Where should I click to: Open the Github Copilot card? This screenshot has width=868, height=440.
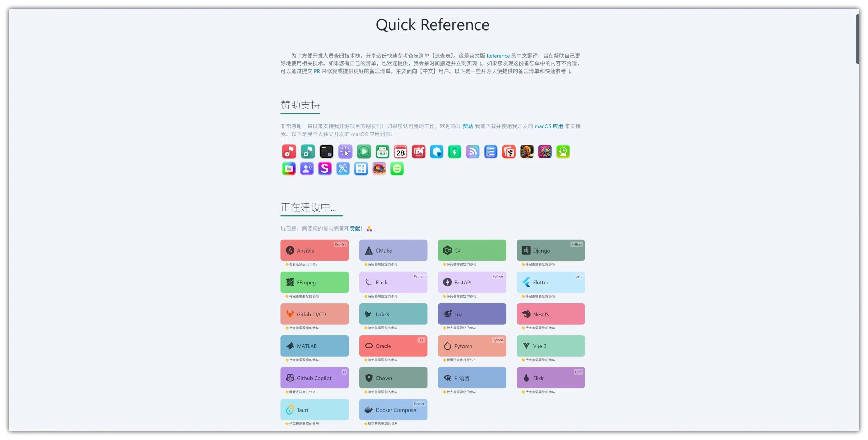tap(314, 378)
